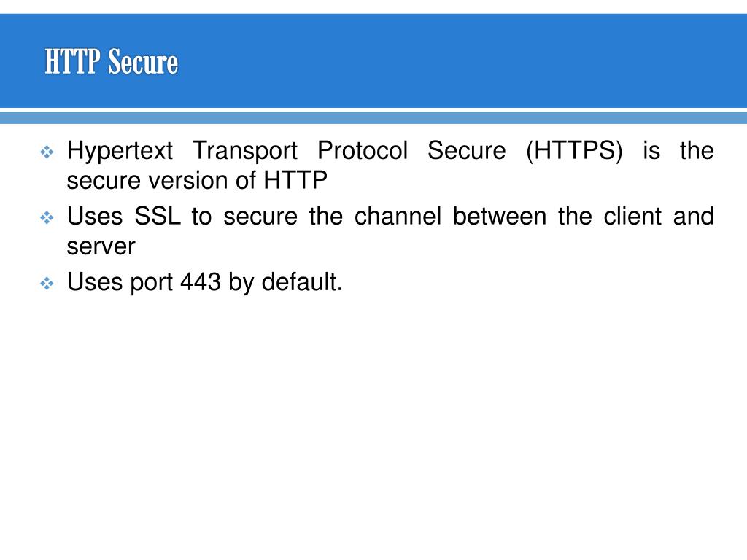
Task: Click the diamond bullet beside Uses port 443
Action: point(47,284)
